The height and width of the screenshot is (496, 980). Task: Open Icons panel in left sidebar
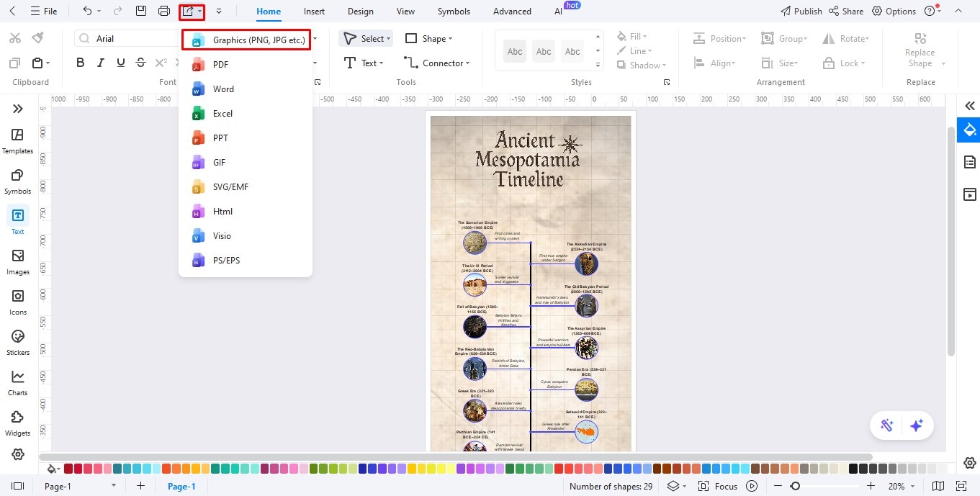pyautogui.click(x=18, y=302)
